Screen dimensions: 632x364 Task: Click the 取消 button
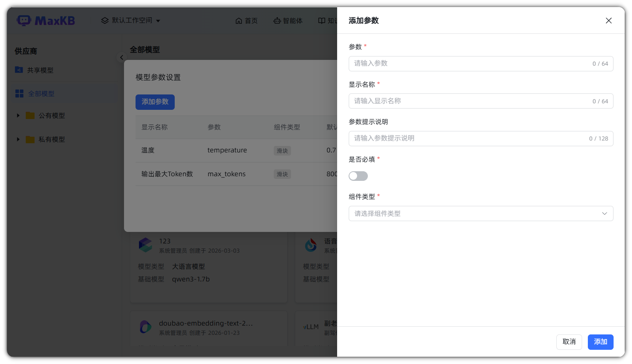coord(569,342)
